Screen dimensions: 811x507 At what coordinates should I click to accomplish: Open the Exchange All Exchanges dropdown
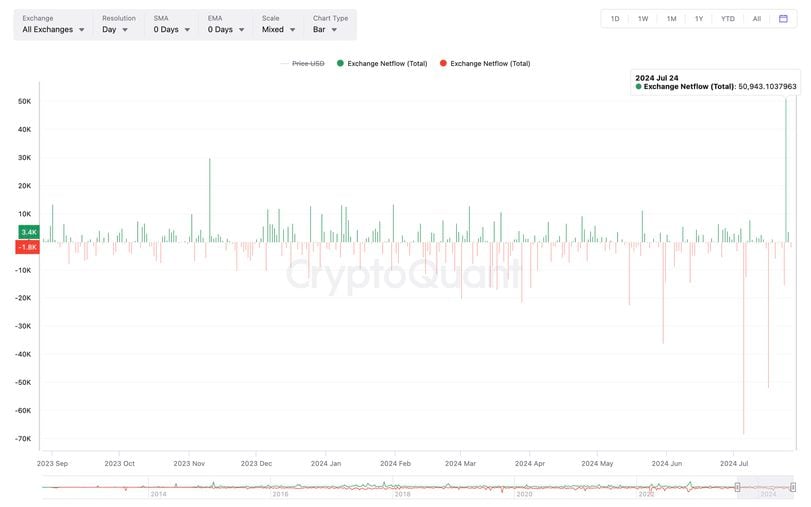click(53, 24)
